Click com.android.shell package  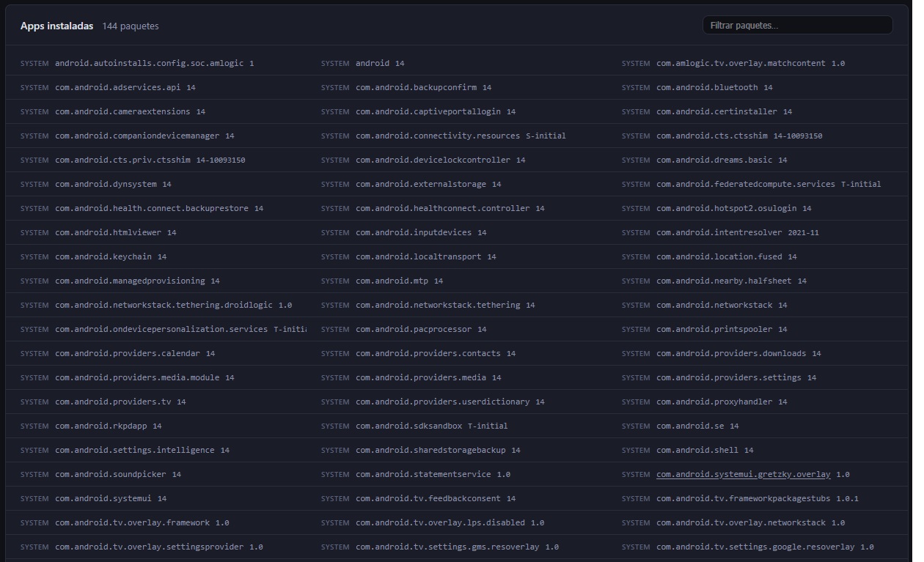[x=697, y=450]
